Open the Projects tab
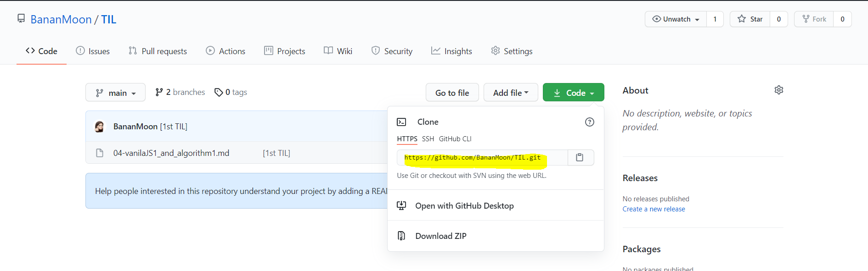868x271 pixels. pos(285,51)
